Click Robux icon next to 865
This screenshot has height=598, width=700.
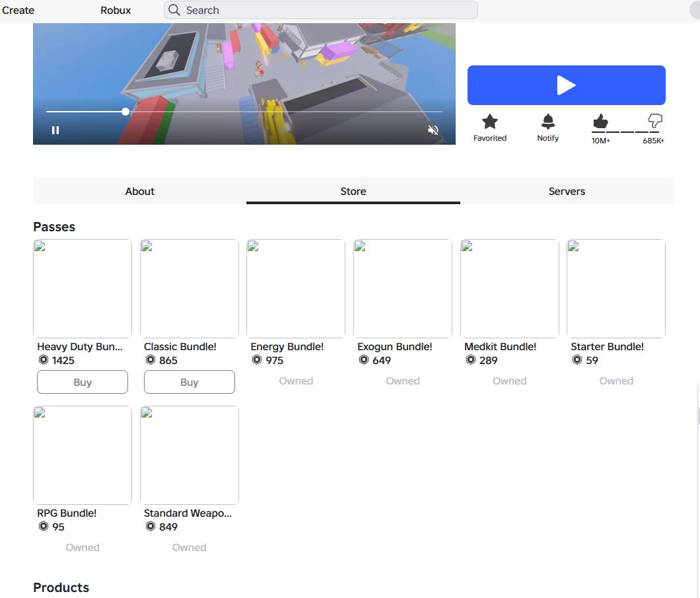coord(151,359)
